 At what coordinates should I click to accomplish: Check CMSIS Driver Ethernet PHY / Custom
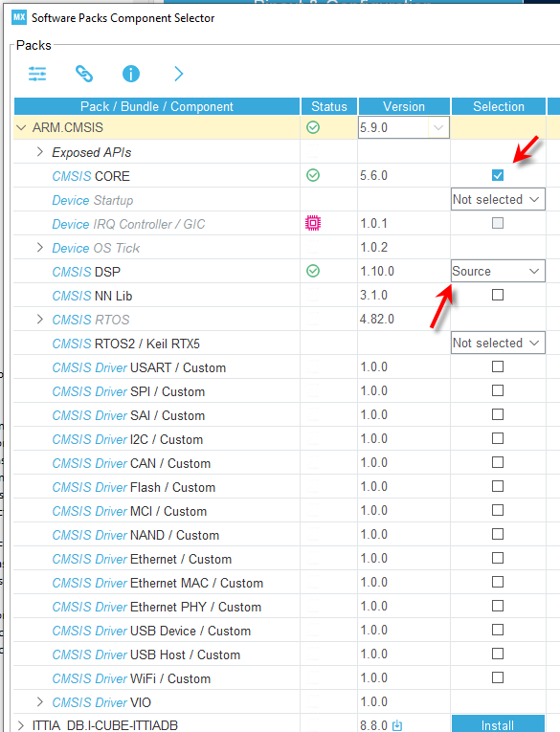[x=498, y=606]
